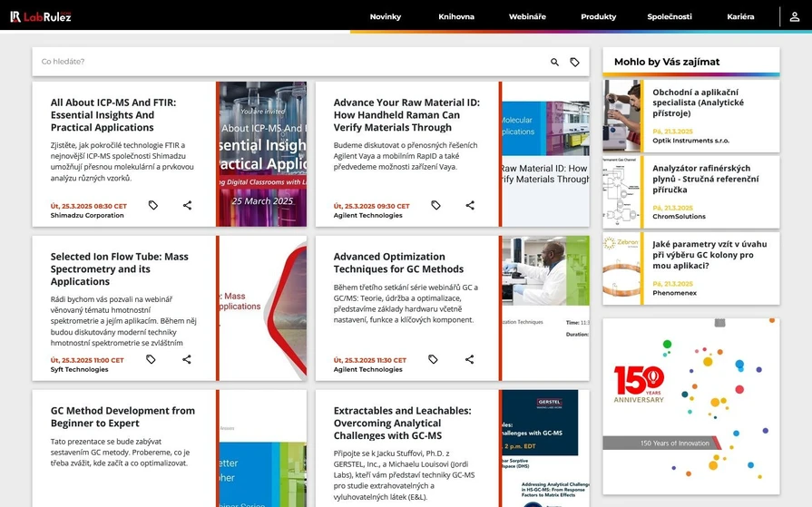The height and width of the screenshot is (507, 812).
Task: Open GC Method Development from Beginner to Expert
Action: point(122,416)
